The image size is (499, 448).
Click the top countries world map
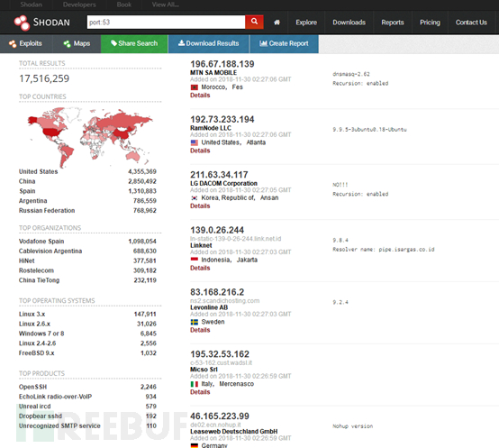(x=90, y=137)
